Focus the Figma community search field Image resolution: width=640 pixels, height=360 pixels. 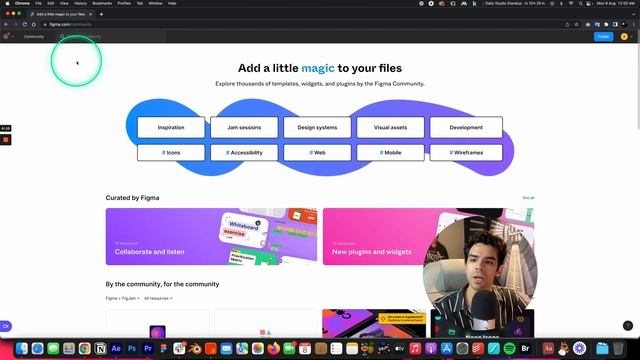click(110, 37)
